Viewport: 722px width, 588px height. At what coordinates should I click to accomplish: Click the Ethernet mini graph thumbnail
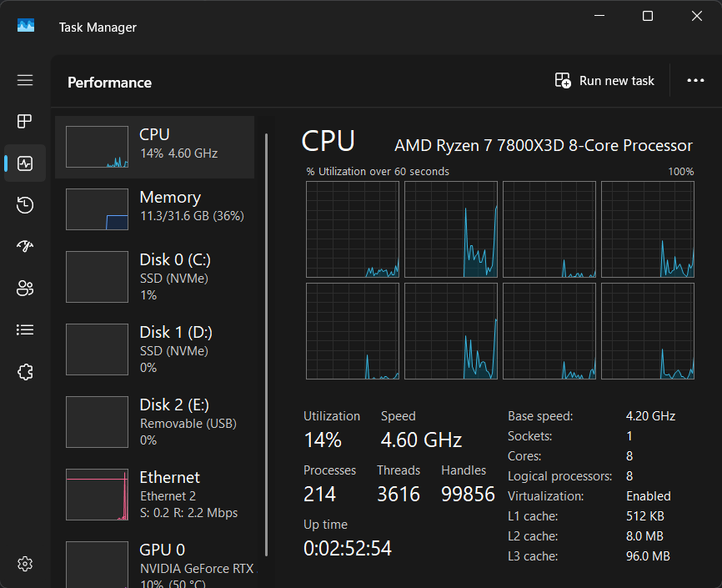[x=98, y=495]
